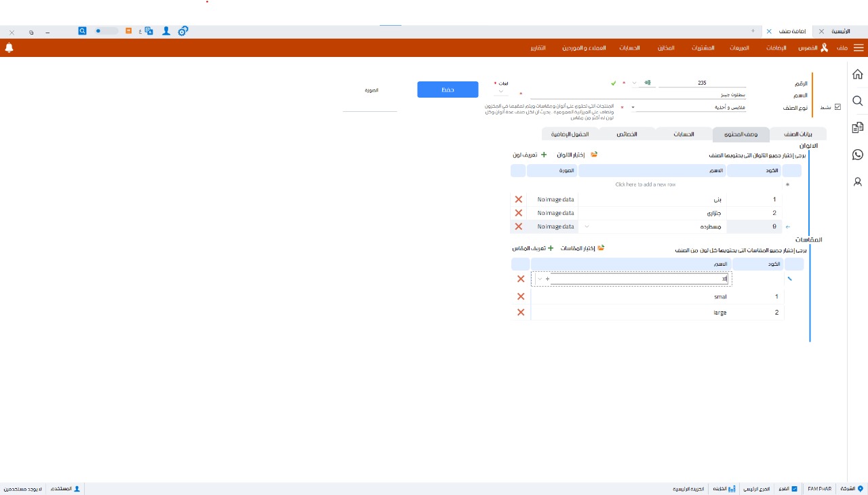The image size is (868, 495).
Task: Flip the toggle switch in the top toolbar
Action: click(x=106, y=31)
